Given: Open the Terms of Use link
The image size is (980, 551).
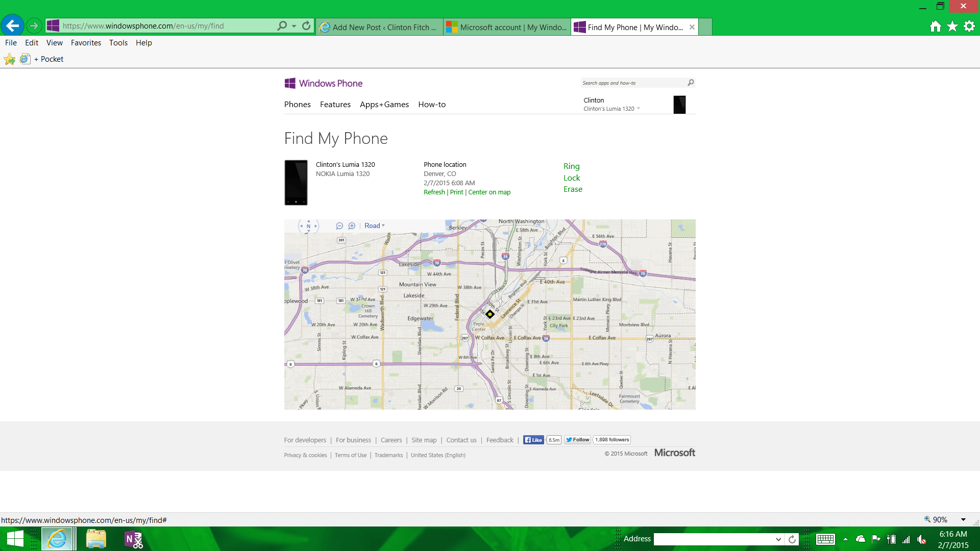Looking at the screenshot, I should click(x=350, y=455).
